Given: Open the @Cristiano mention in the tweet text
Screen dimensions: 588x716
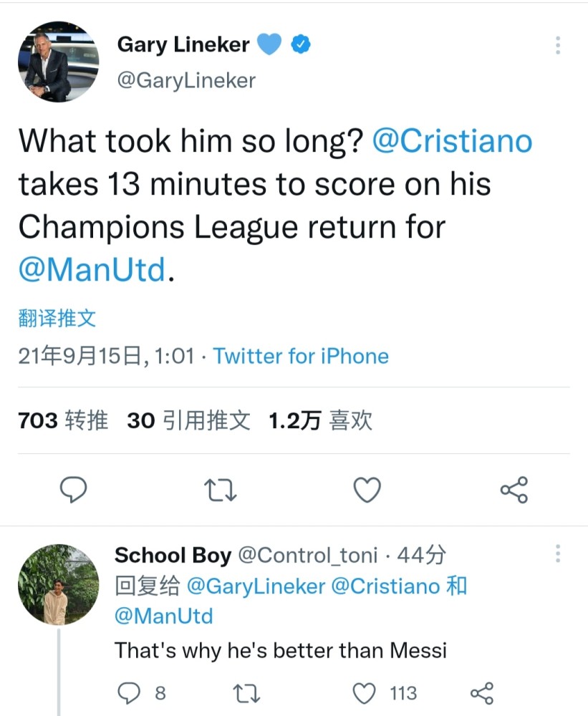Looking at the screenshot, I should 453,140.
